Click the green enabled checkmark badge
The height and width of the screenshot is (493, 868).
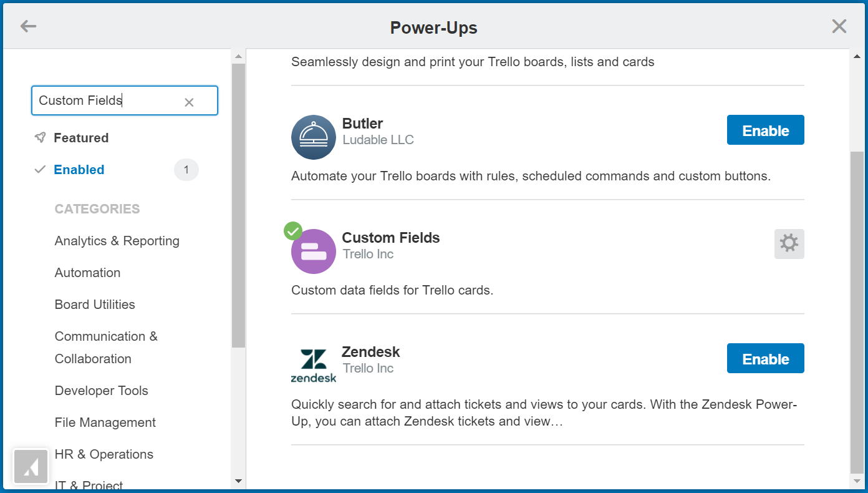click(x=293, y=231)
